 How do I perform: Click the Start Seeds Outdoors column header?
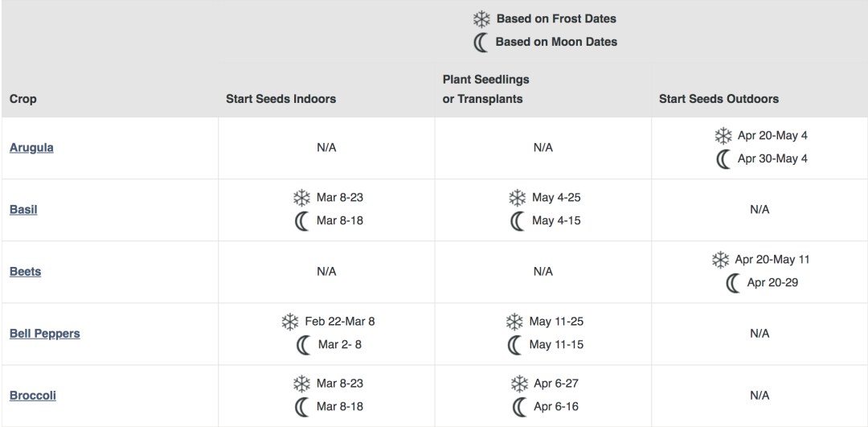point(719,99)
